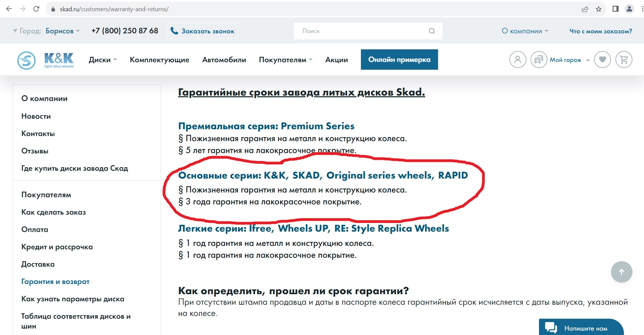Open Новости in the sidebar
The width and height of the screenshot is (644, 335).
click(x=36, y=116)
